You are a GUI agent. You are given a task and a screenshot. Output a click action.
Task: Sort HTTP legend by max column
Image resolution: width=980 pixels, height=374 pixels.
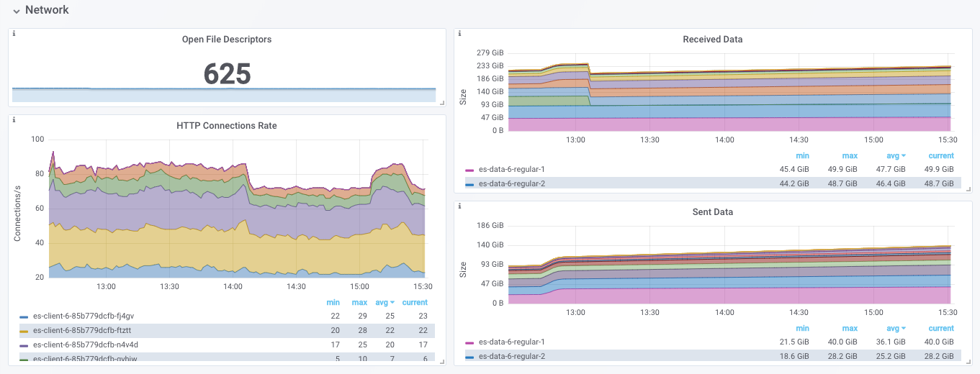click(x=359, y=302)
